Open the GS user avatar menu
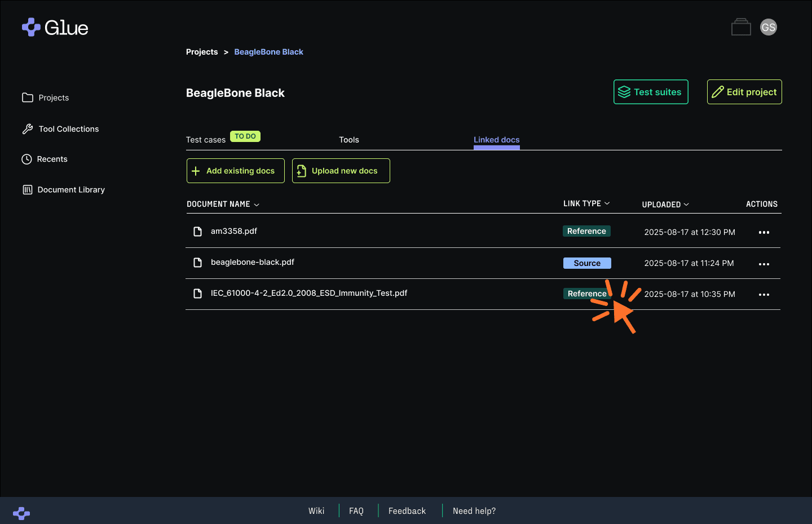The image size is (812, 524). (x=769, y=27)
